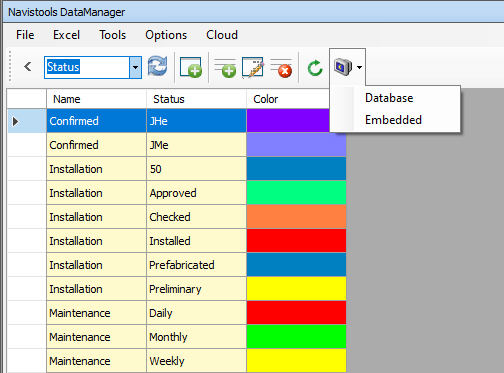
Task: Click the green color cell of Approved row
Action: coord(296,193)
